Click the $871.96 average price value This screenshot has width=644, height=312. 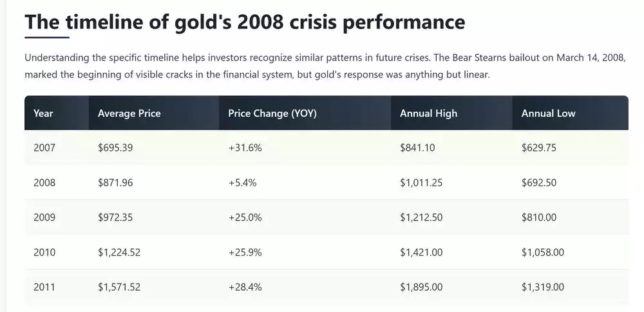point(115,182)
